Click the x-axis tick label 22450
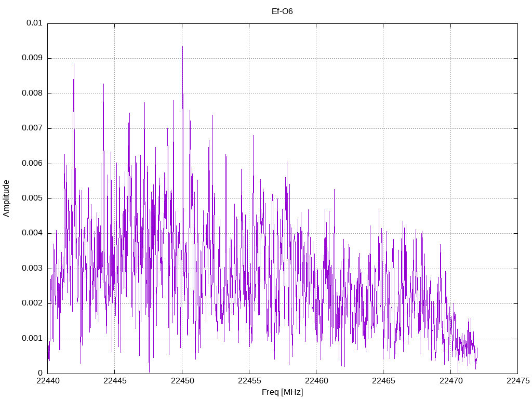The width and height of the screenshot is (532, 399). click(x=182, y=381)
